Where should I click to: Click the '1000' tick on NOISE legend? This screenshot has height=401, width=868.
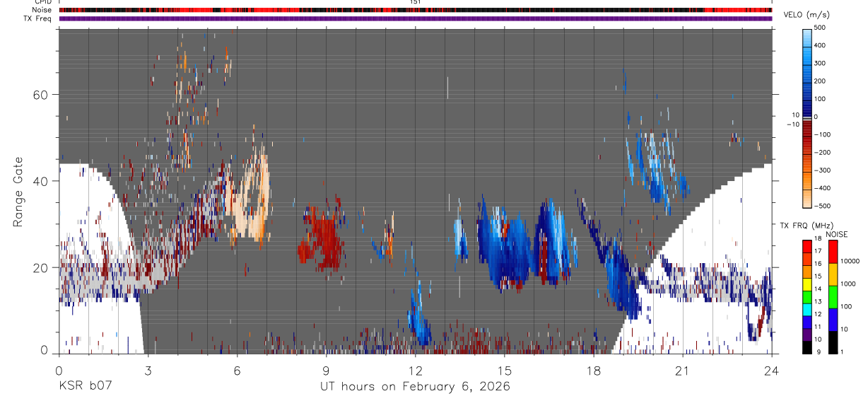848,284
